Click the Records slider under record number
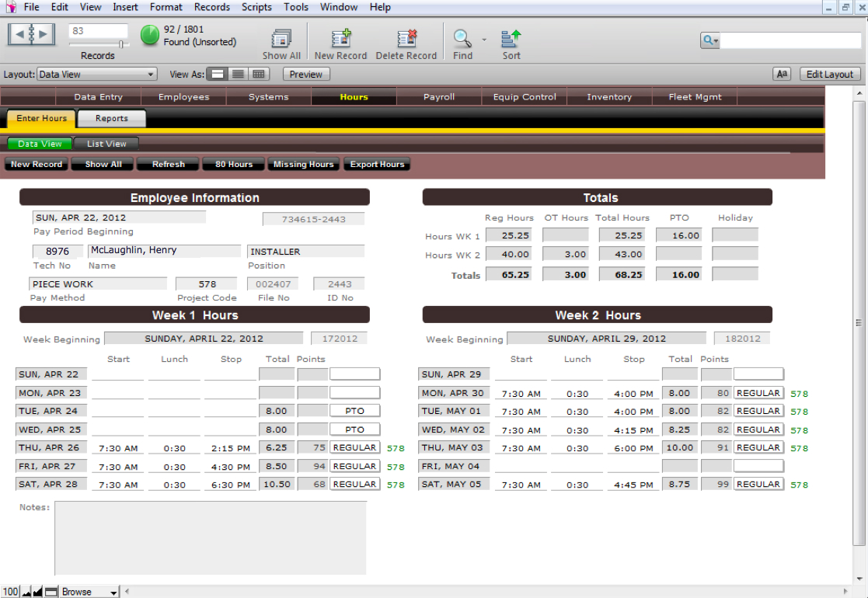This screenshot has width=868, height=598. pos(98,45)
